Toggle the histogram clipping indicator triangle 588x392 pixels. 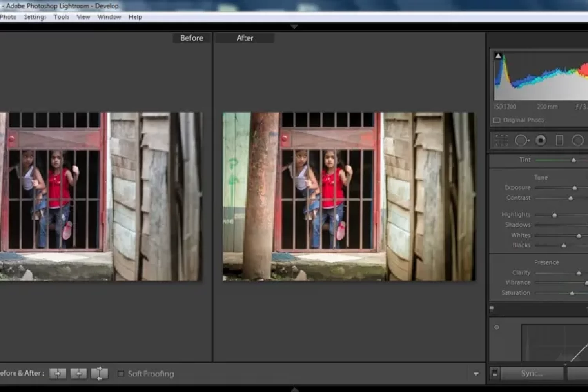point(498,56)
